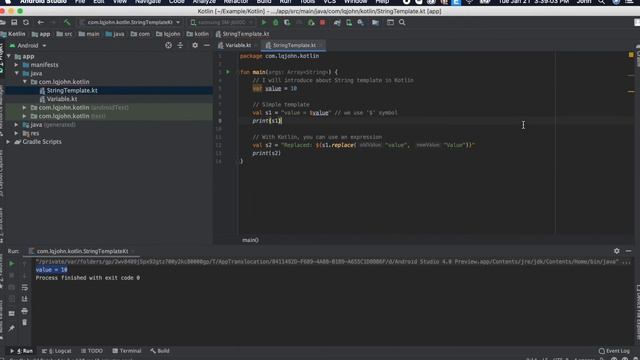This screenshot has height=360, width=640.
Task: Expand the java (generated) folder
Action: pyautogui.click(x=16, y=125)
